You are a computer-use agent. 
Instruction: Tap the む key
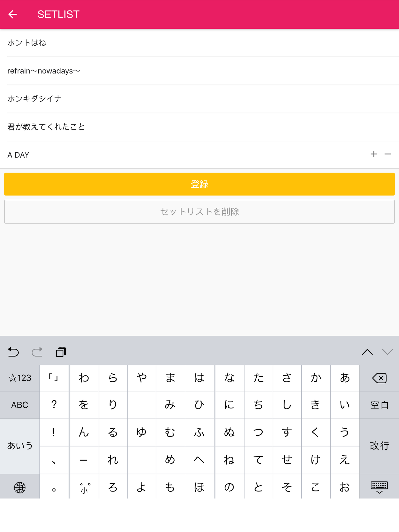point(170,433)
